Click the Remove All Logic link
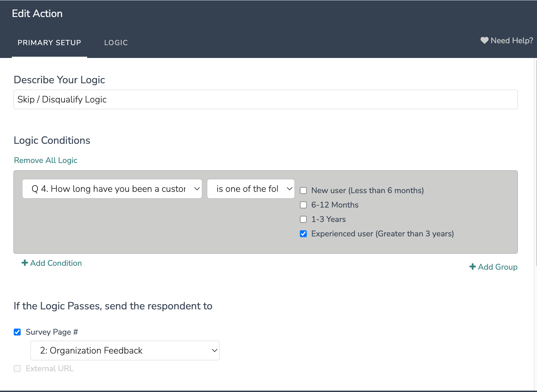The image size is (537, 392). click(45, 160)
